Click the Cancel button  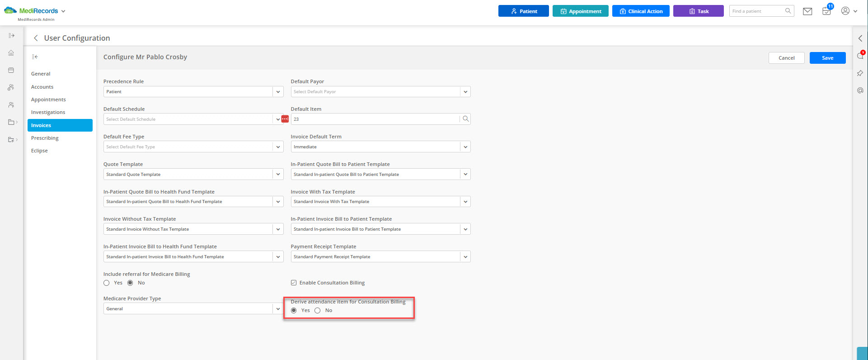[x=787, y=58]
